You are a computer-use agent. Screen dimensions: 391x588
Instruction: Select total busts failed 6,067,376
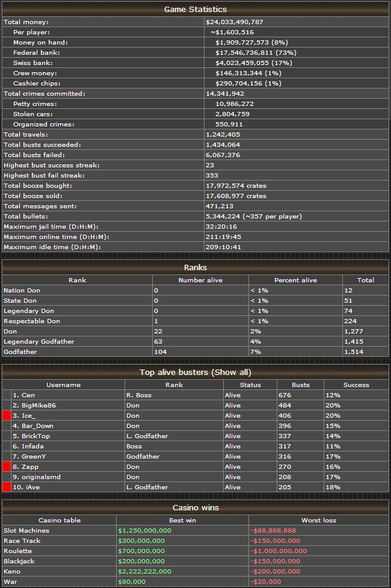(223, 155)
